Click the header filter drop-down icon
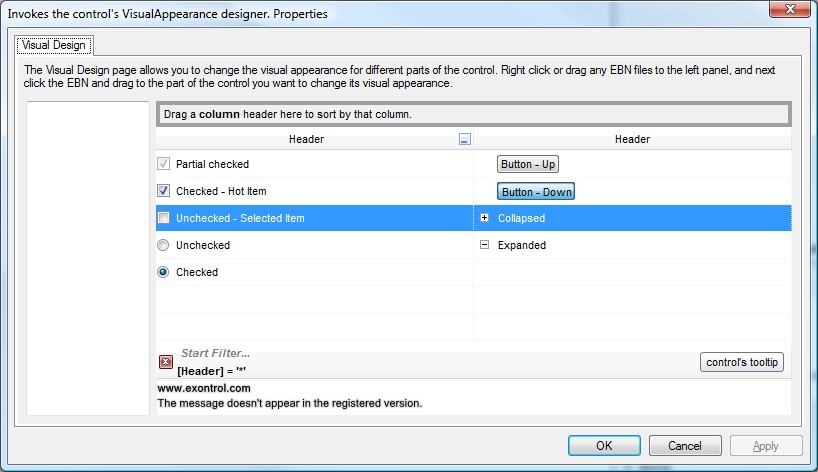The width and height of the screenshot is (818, 472). tap(464, 140)
